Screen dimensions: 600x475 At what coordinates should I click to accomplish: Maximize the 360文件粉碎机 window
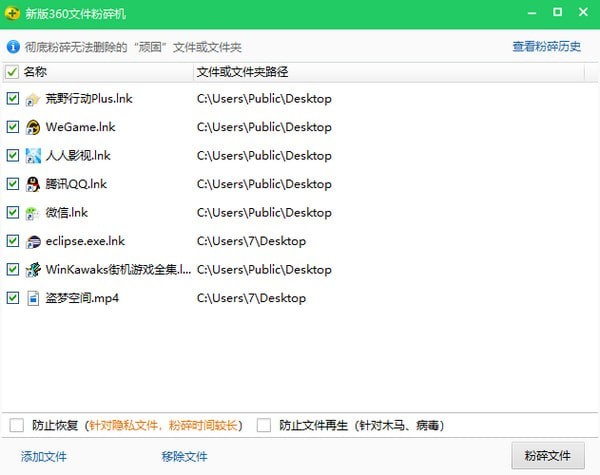(558, 12)
